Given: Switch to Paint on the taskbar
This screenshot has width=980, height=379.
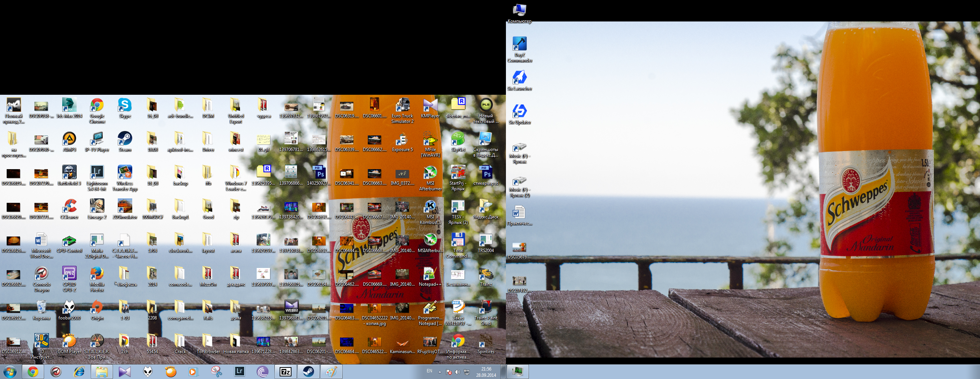Looking at the screenshot, I should (331, 372).
